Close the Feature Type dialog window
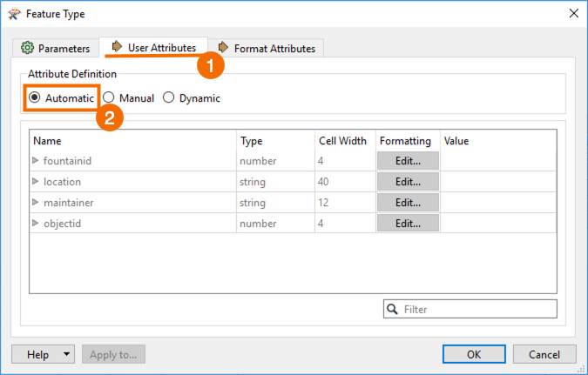The height and width of the screenshot is (375, 588). pos(574,14)
